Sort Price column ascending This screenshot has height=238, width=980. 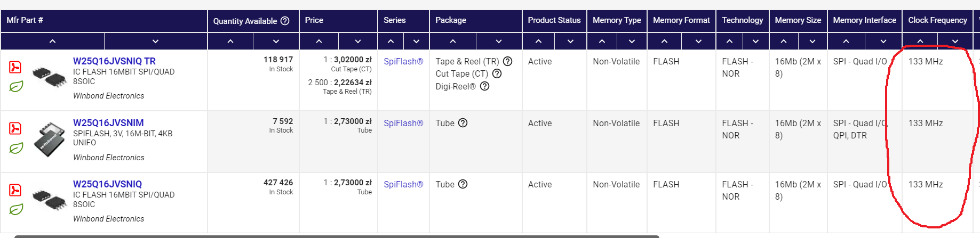(x=318, y=41)
